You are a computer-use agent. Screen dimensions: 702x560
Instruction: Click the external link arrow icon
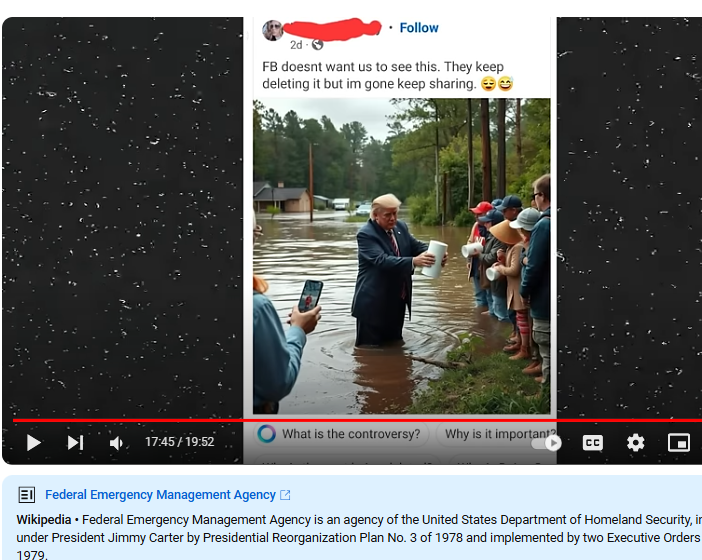tap(285, 495)
